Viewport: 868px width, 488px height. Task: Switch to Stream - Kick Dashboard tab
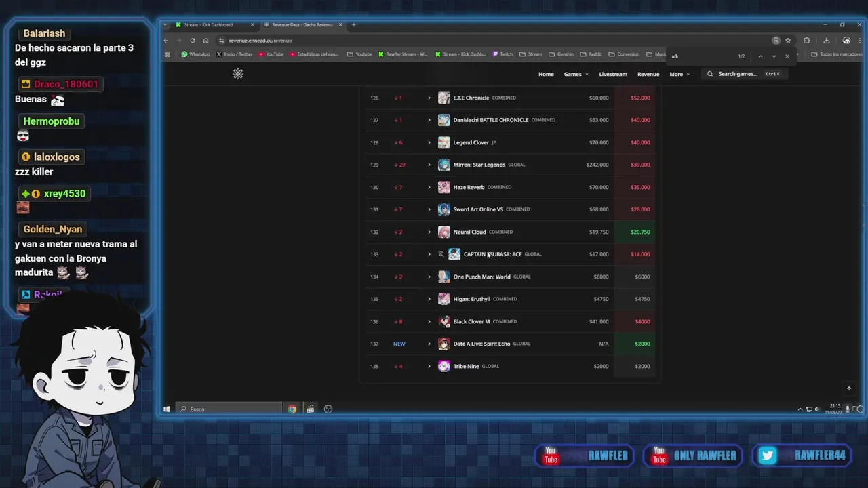click(x=213, y=25)
